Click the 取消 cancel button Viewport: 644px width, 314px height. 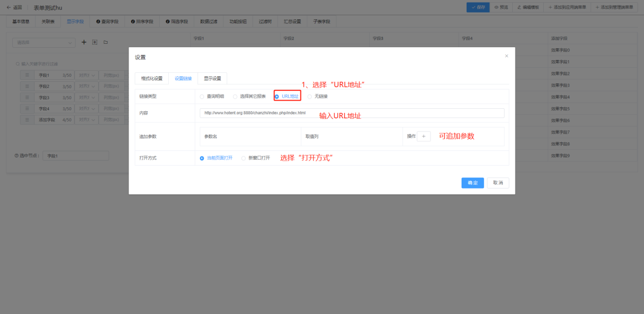(498, 183)
